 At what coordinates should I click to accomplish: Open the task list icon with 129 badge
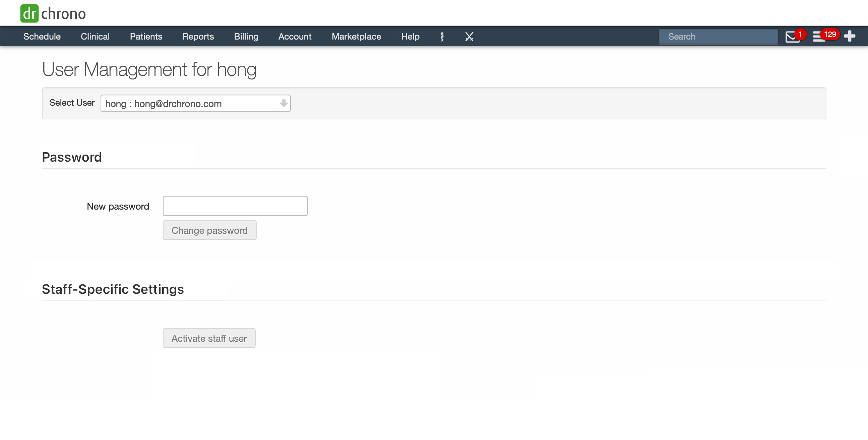click(x=819, y=37)
